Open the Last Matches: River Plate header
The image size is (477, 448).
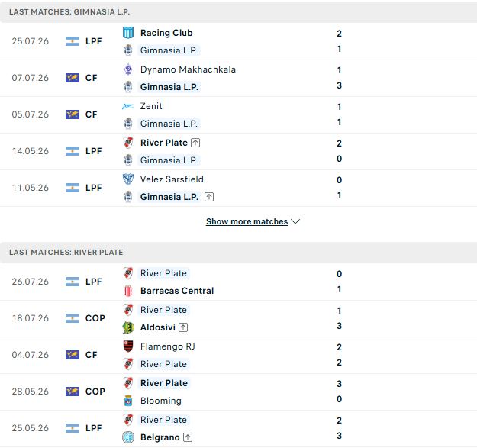238,252
